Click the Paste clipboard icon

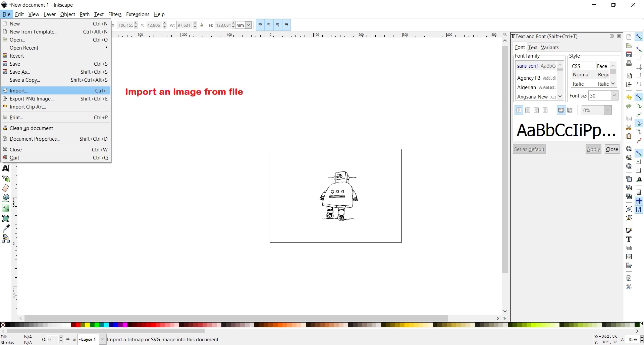tap(629, 136)
